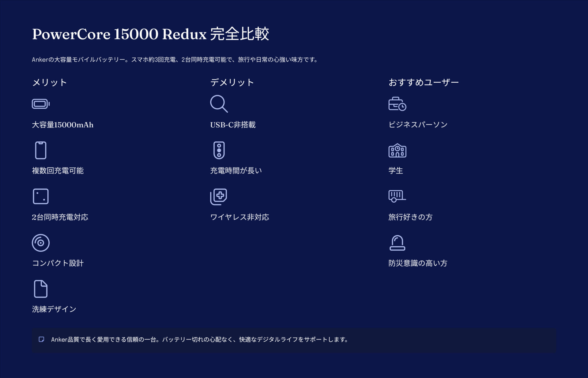The height and width of the screenshot is (378, 588).
Task: Select the briefcase-with-clock icon for ビジネスパーソン
Action: [397, 104]
